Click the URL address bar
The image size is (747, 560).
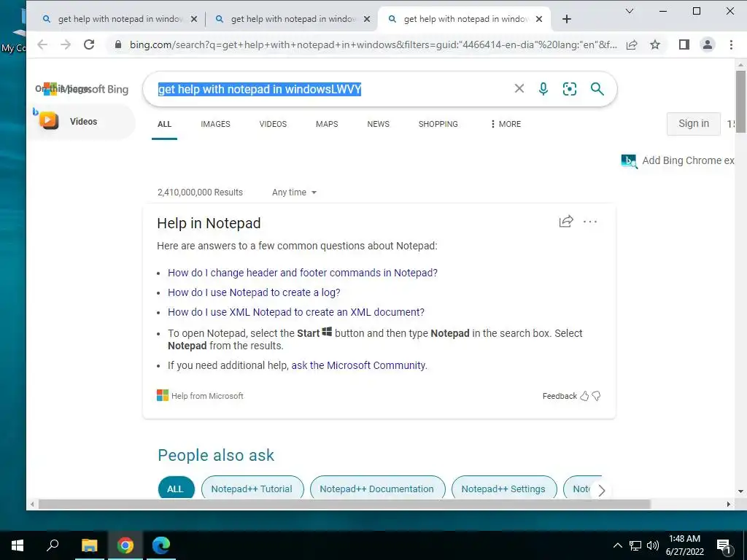point(373,44)
